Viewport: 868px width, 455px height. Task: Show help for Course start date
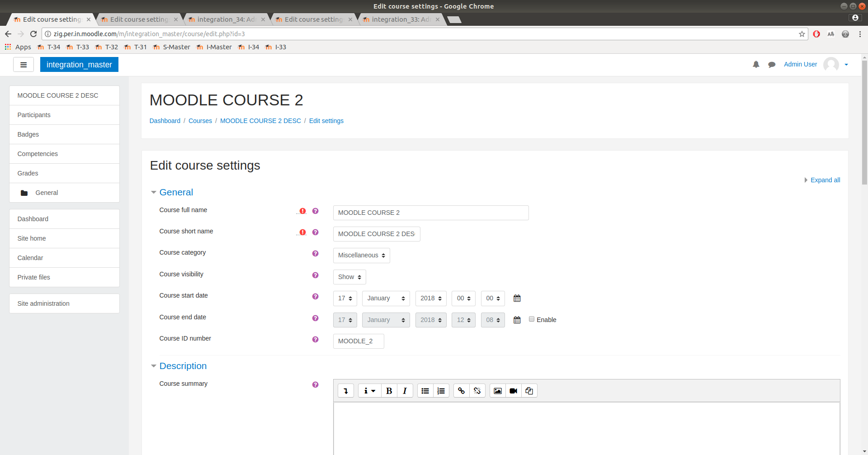point(316,297)
